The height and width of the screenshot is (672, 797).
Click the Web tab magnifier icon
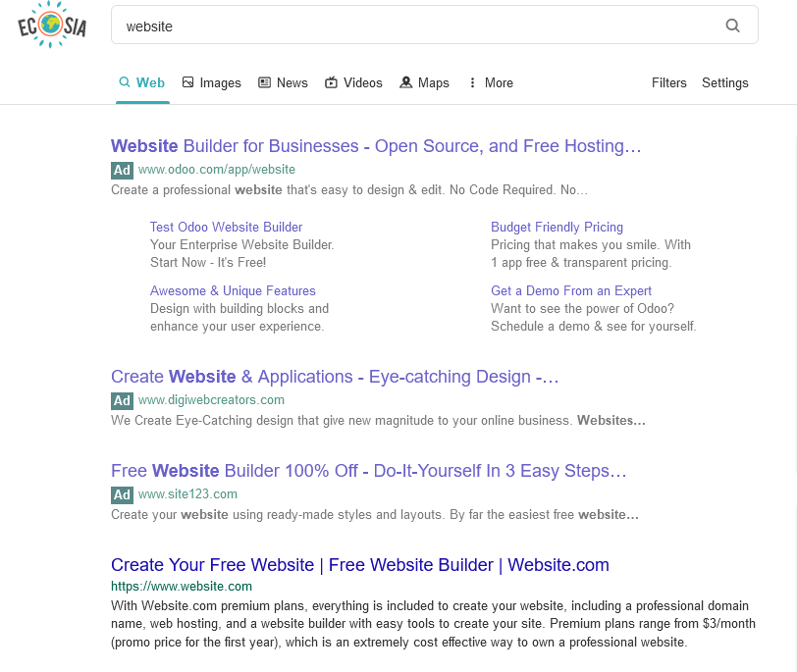pos(124,81)
